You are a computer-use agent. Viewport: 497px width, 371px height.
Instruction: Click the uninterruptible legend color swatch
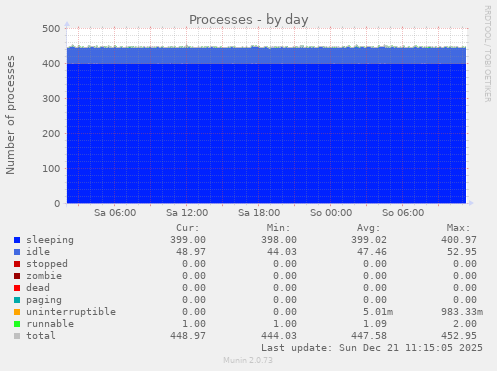(x=17, y=312)
